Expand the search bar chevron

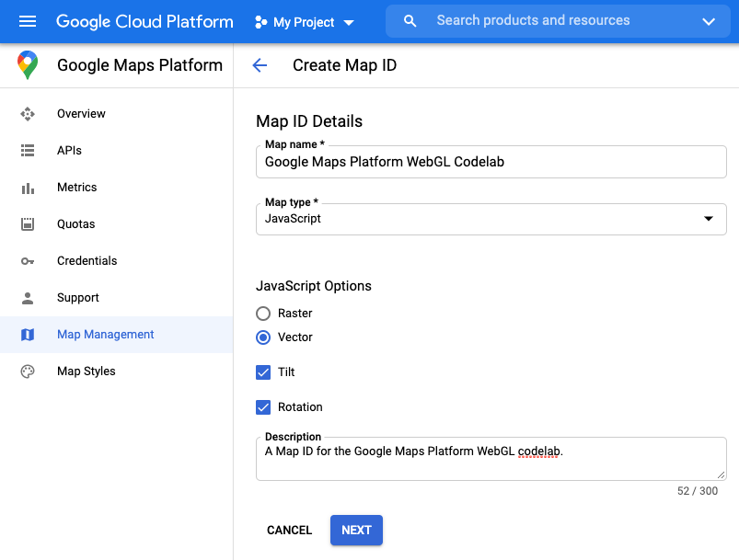(707, 20)
